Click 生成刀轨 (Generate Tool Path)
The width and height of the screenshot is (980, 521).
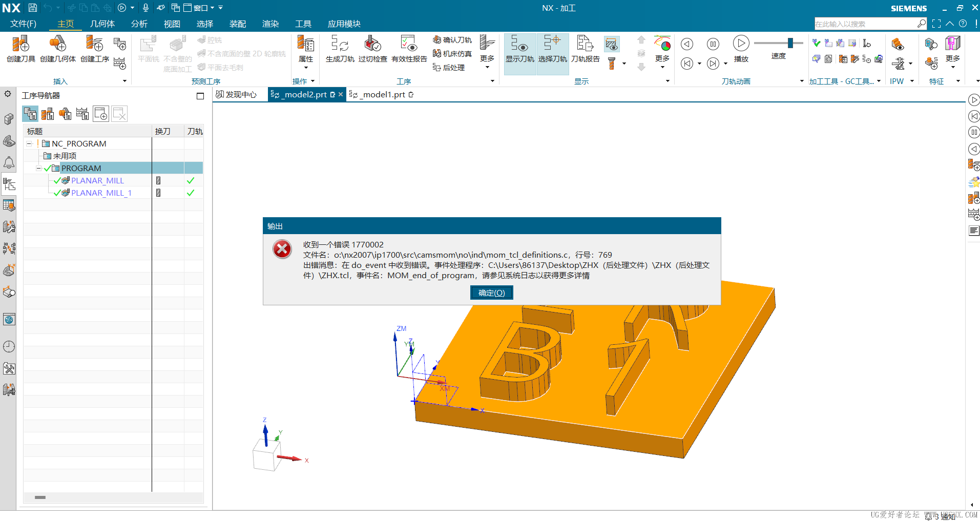coord(340,49)
